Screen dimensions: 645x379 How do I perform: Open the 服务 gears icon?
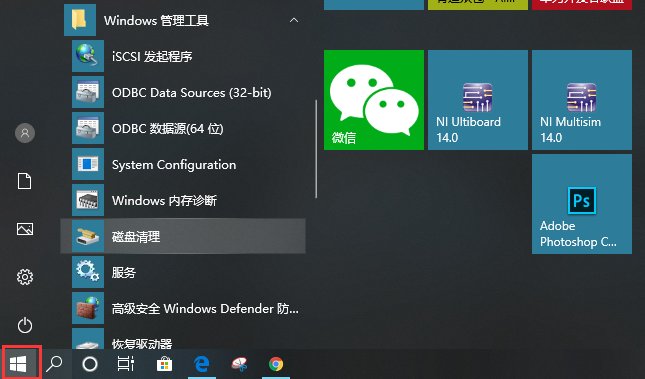coord(88,272)
